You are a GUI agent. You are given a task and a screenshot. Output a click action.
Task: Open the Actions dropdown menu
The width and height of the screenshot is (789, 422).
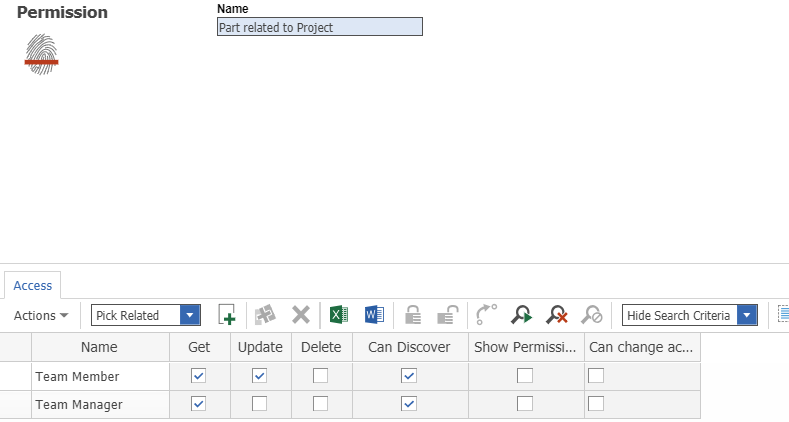pos(41,315)
